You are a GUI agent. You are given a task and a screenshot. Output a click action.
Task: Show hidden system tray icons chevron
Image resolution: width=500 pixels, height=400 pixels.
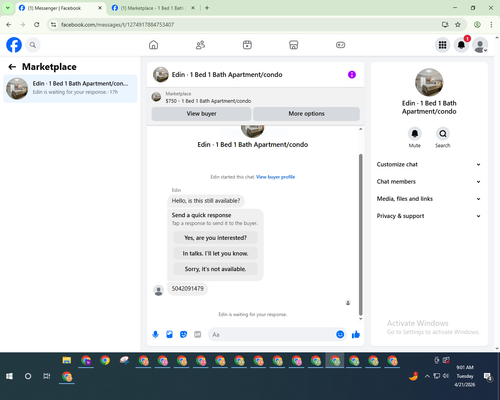click(x=427, y=376)
